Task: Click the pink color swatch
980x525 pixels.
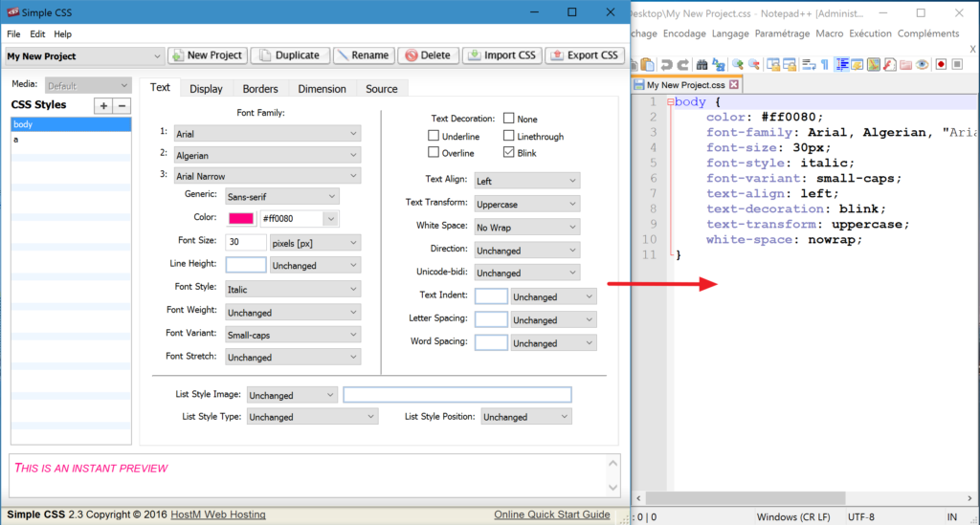Action: coord(241,218)
